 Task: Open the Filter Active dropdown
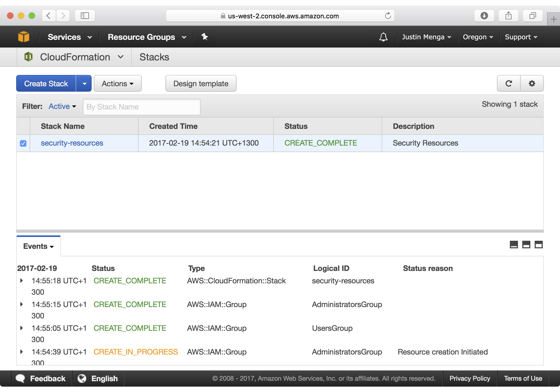pyautogui.click(x=62, y=106)
